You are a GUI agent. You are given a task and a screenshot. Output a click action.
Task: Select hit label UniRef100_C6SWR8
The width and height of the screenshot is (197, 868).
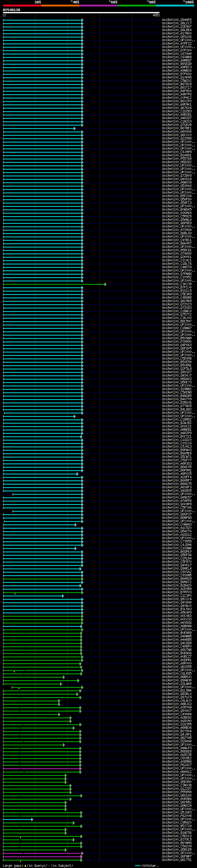pyautogui.click(x=177, y=57)
